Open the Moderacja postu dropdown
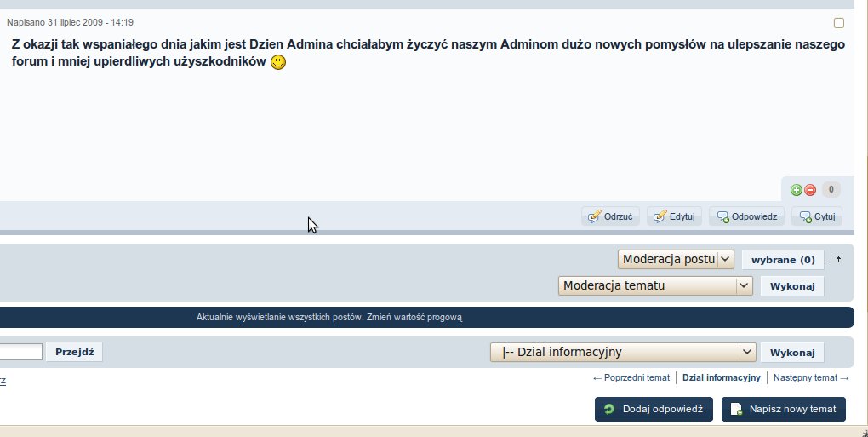Viewport: 868px width, 437px height. coord(676,259)
